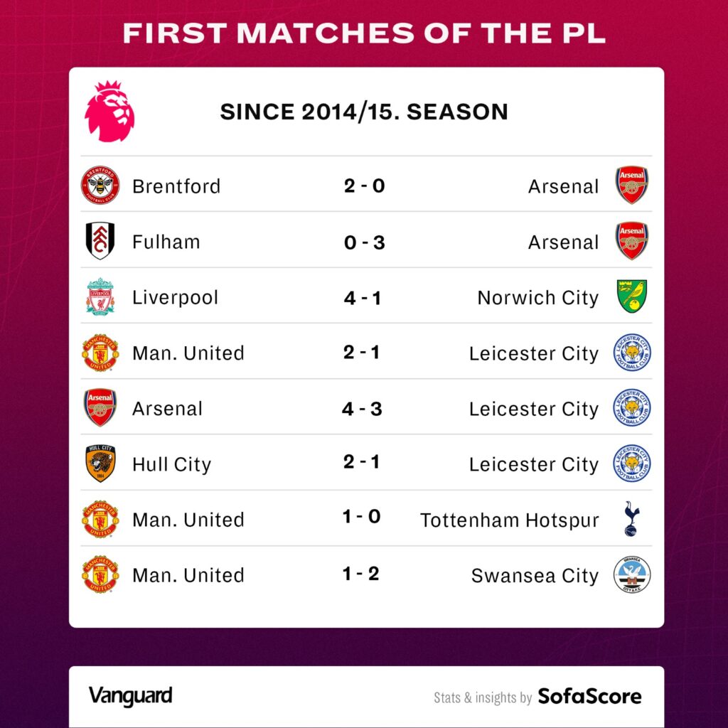Select Leicester City badge beside Hull City
Image resolution: width=728 pixels, height=728 pixels.
point(631,464)
